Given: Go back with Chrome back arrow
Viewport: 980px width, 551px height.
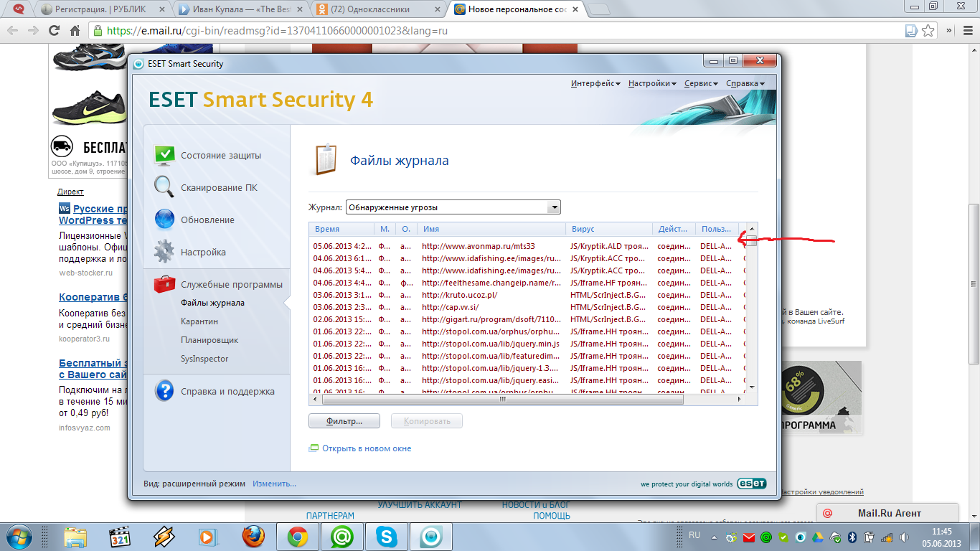Looking at the screenshot, I should tap(12, 30).
